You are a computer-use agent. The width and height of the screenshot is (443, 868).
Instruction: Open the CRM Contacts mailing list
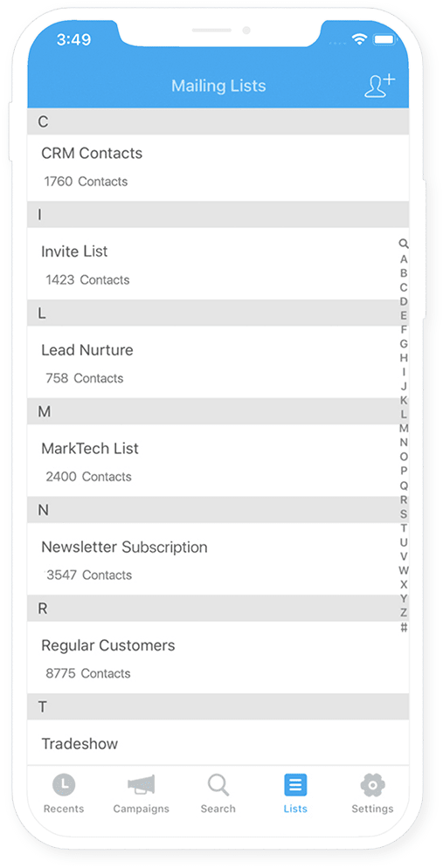point(218,168)
